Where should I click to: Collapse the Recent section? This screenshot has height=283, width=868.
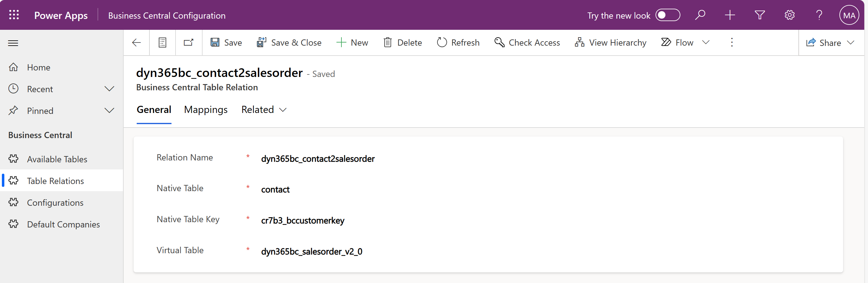109,89
